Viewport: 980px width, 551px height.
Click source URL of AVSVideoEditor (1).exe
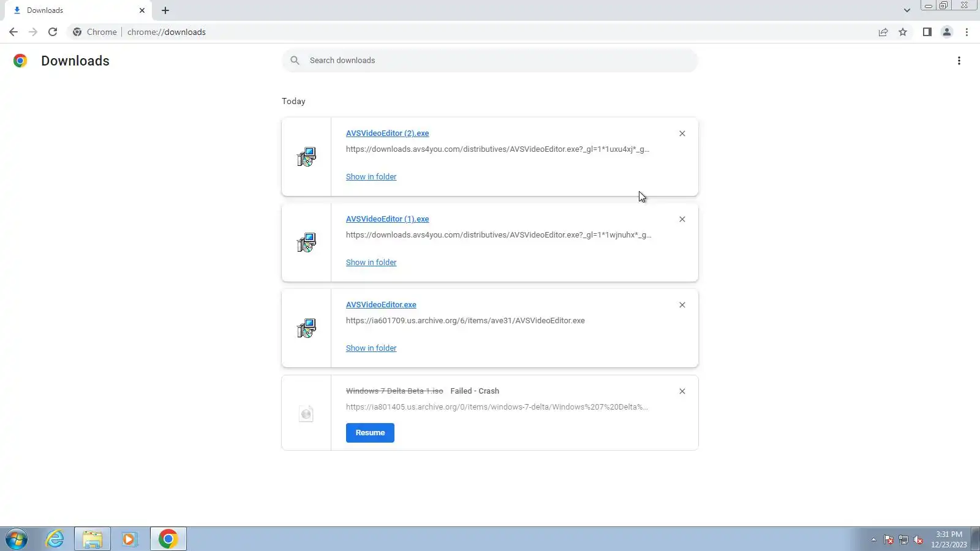point(499,235)
